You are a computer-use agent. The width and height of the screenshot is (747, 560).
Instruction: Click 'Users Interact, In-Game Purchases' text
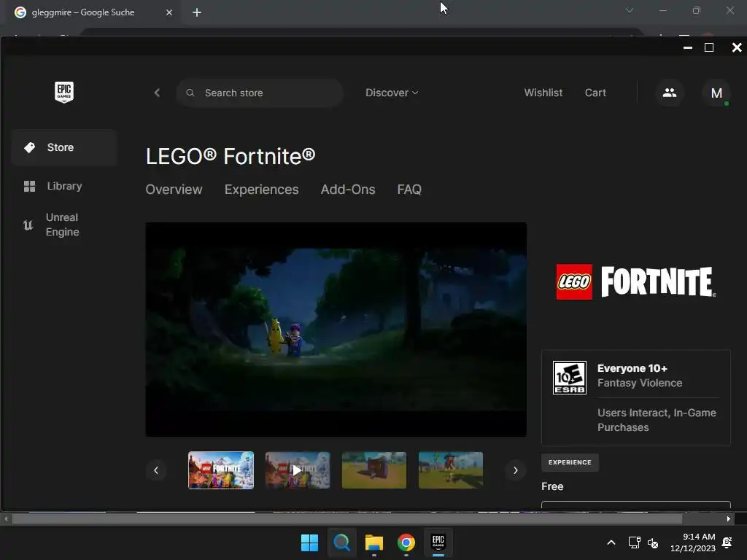(x=657, y=420)
